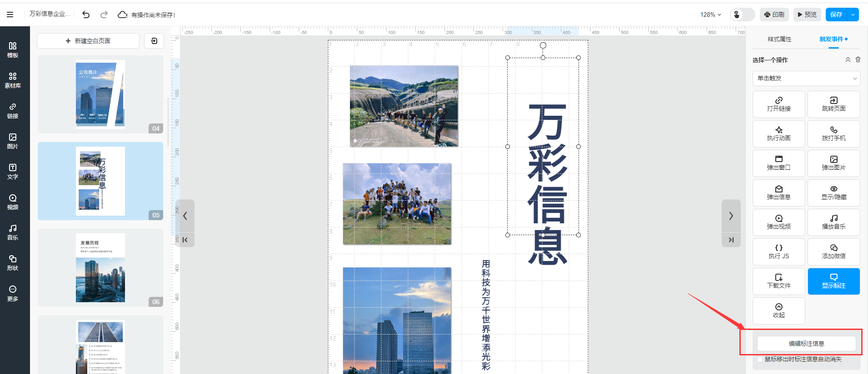Screen dimensions: 868x374
Task: Toggle the hand pan mode switch
Action: click(742, 15)
